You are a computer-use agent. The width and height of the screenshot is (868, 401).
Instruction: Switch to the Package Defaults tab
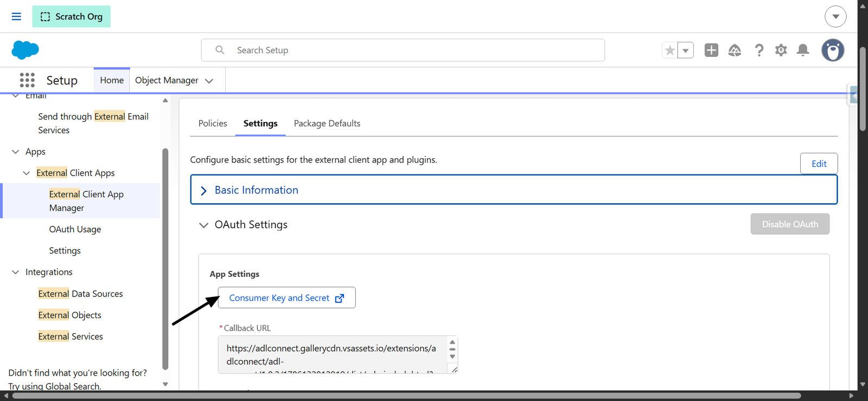(327, 124)
